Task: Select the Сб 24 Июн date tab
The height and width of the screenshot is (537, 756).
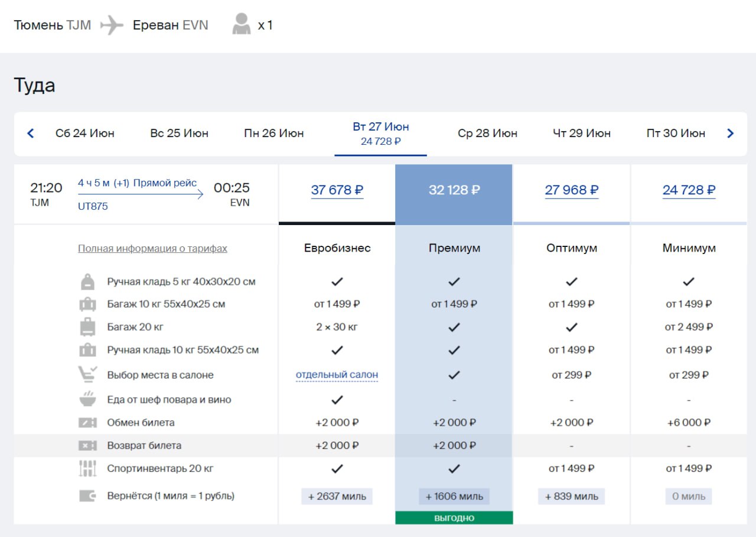Action: [85, 134]
